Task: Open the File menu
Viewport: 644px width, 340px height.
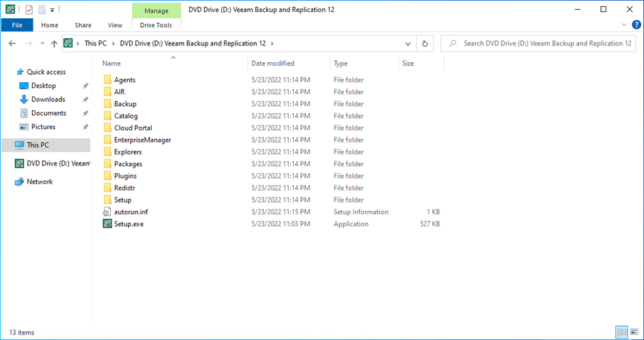Action: (x=17, y=25)
